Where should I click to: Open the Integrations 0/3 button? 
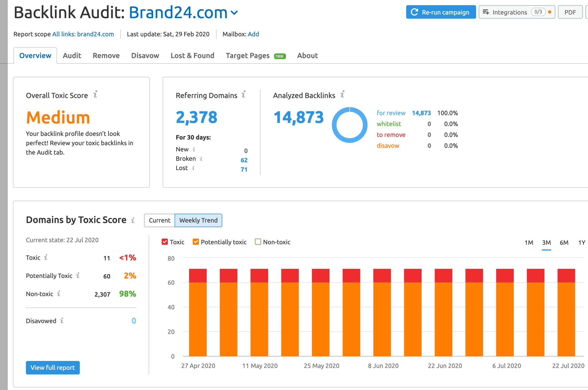pos(517,12)
